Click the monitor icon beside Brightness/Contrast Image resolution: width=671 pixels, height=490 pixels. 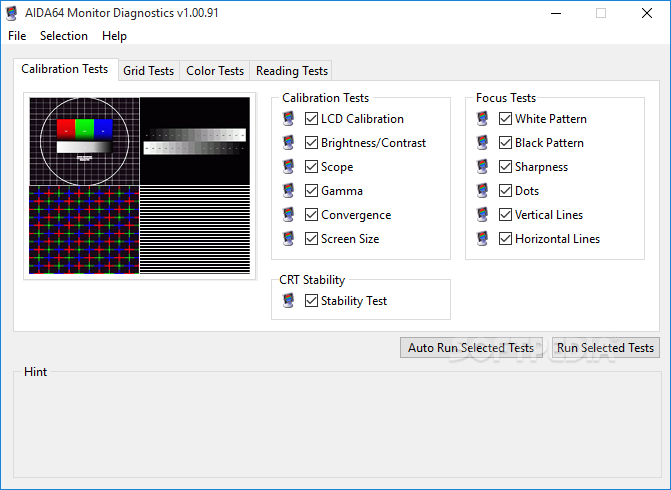click(x=289, y=143)
